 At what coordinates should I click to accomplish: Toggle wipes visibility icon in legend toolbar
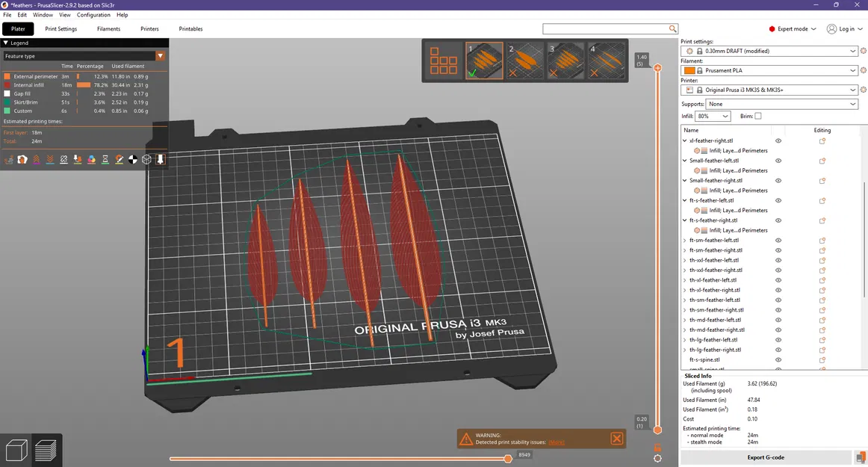(22, 160)
